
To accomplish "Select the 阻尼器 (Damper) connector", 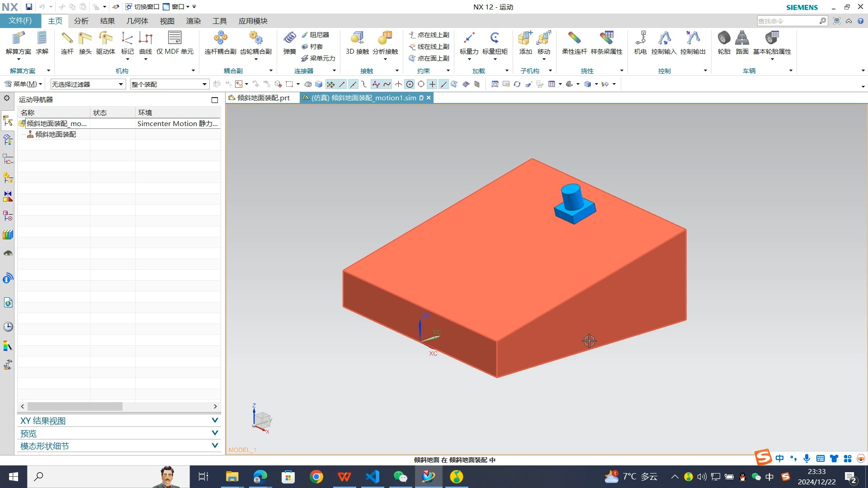I will pos(315,35).
